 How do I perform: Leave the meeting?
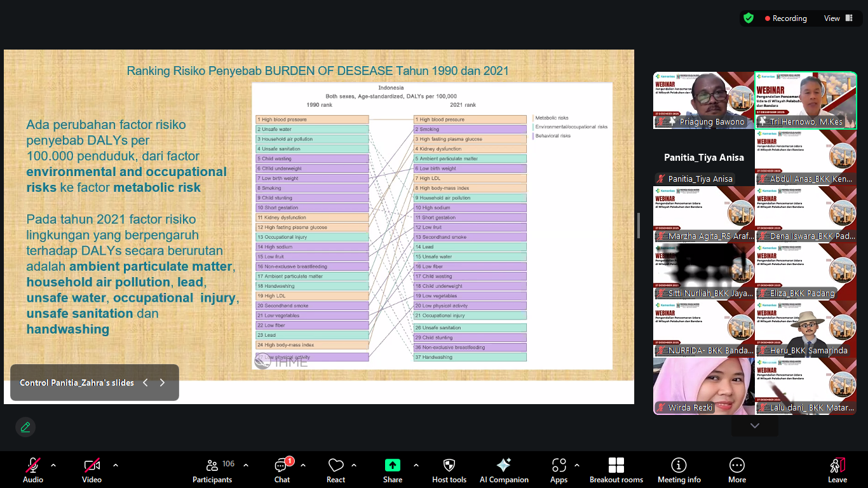pyautogui.click(x=837, y=470)
